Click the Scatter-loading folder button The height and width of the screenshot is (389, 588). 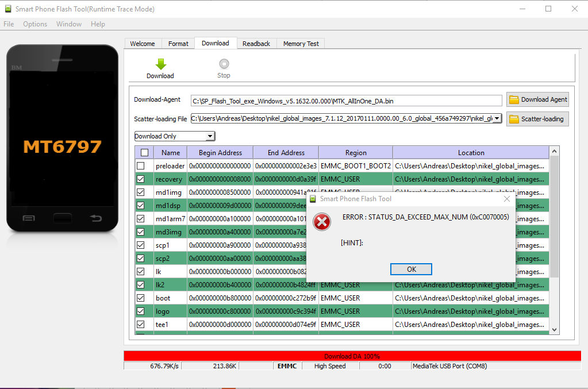pyautogui.click(x=537, y=119)
